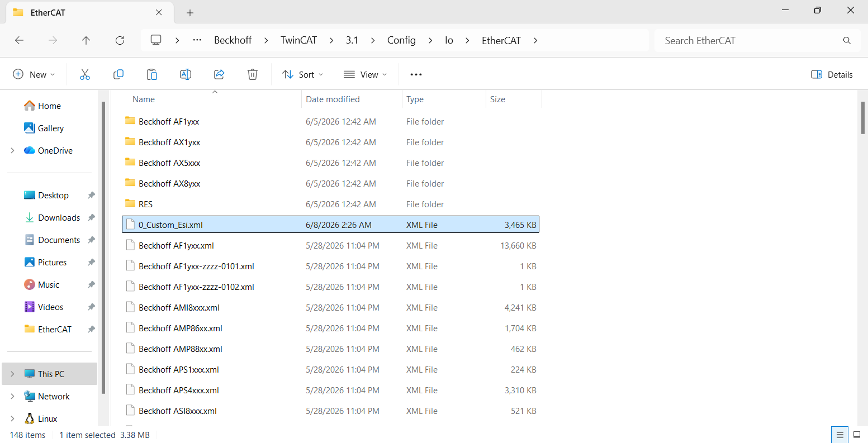Click the Delete trash can icon
The height and width of the screenshot is (443, 868).
(253, 74)
